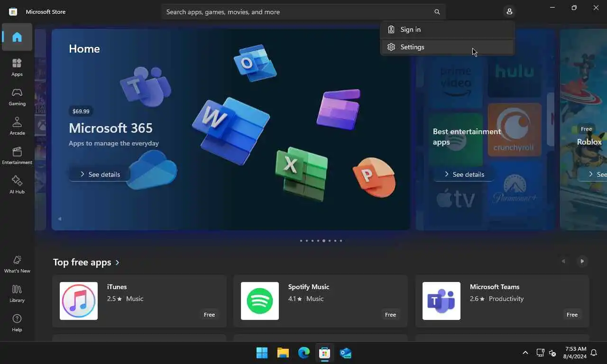Open the Windows Start menu
607x364 pixels.
coord(262,353)
